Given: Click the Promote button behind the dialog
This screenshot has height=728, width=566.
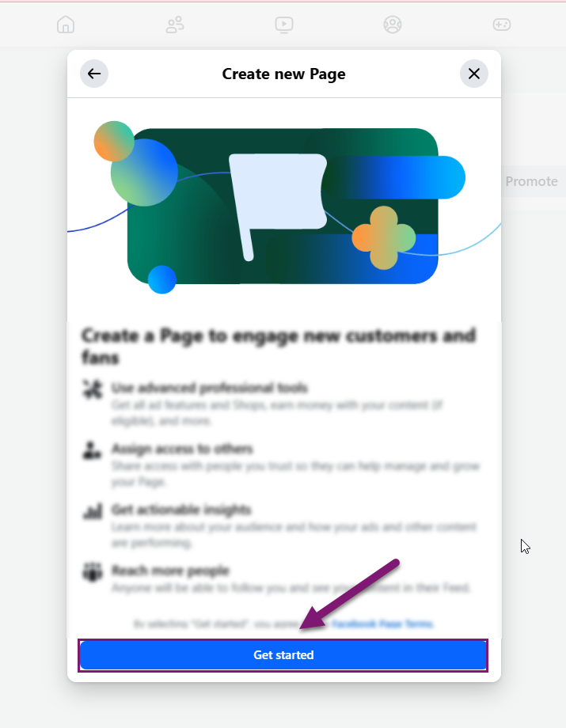Looking at the screenshot, I should click(531, 181).
